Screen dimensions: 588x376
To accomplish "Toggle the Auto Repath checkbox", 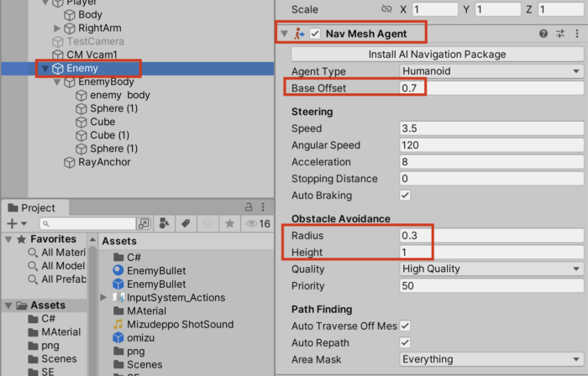I will tap(405, 342).
